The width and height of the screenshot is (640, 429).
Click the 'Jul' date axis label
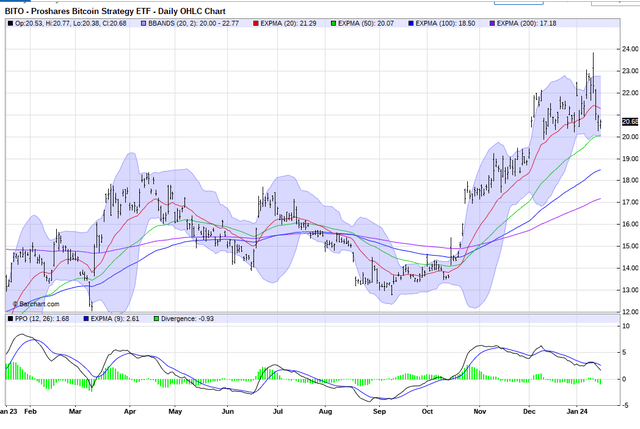(x=278, y=411)
